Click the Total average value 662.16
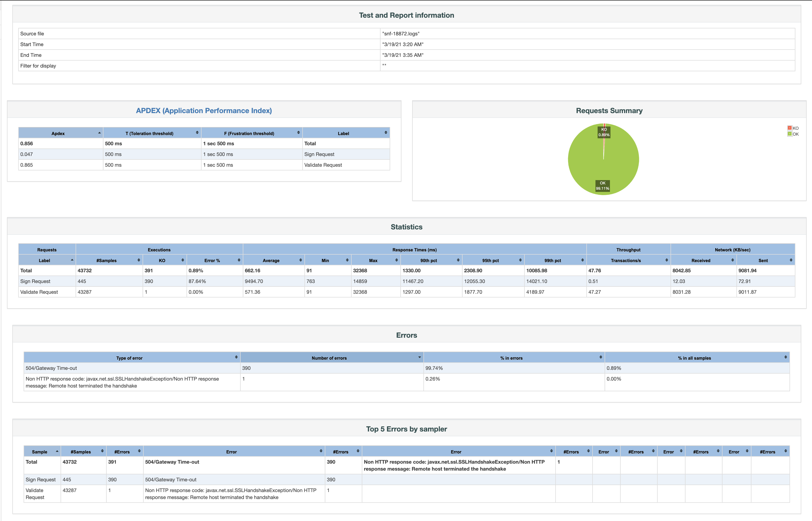Viewport: 812px width, 521px height. pos(253,271)
